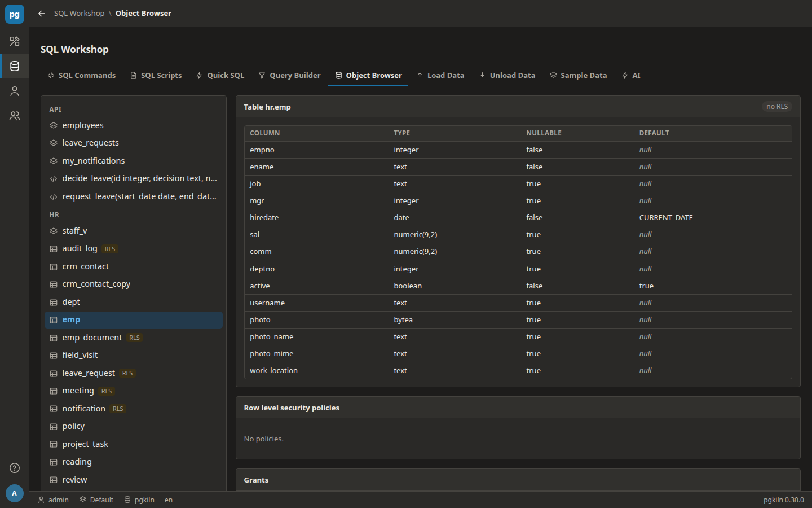The height and width of the screenshot is (508, 812).
Task: Switch to the SQL Scripts tab
Action: [156, 76]
